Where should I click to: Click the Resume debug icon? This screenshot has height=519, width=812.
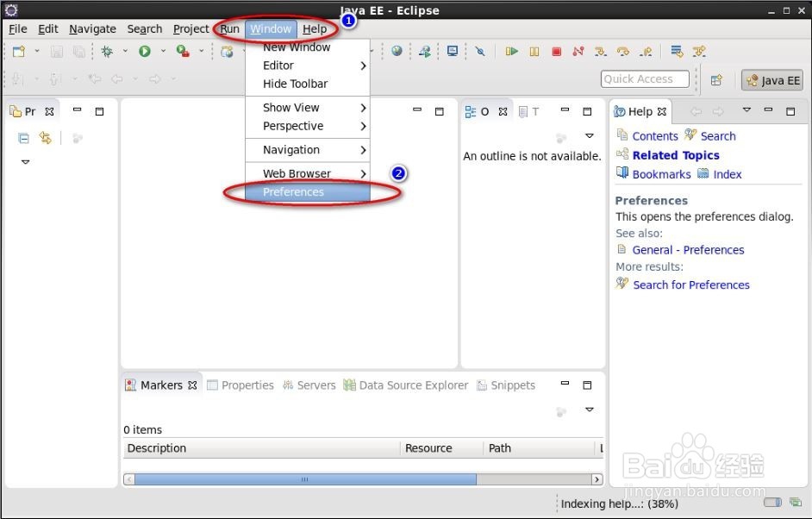tap(512, 51)
